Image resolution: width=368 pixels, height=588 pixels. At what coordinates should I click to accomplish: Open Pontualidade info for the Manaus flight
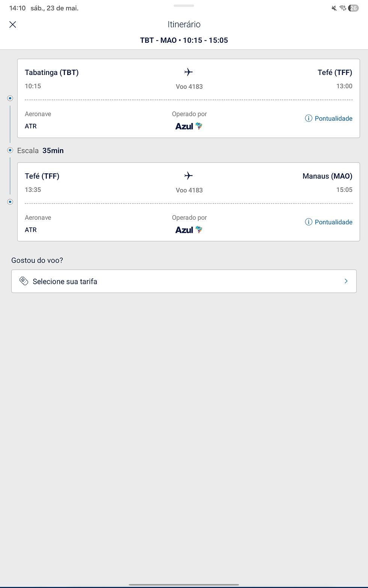tap(329, 222)
